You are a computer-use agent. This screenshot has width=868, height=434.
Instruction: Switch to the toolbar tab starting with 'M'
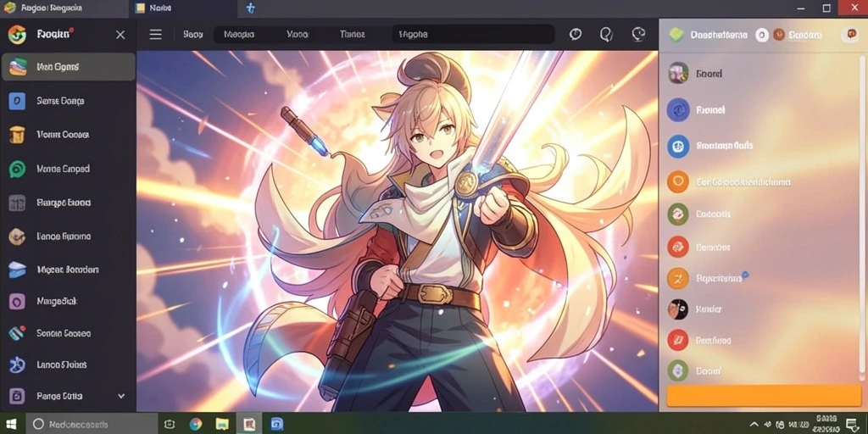point(238,34)
